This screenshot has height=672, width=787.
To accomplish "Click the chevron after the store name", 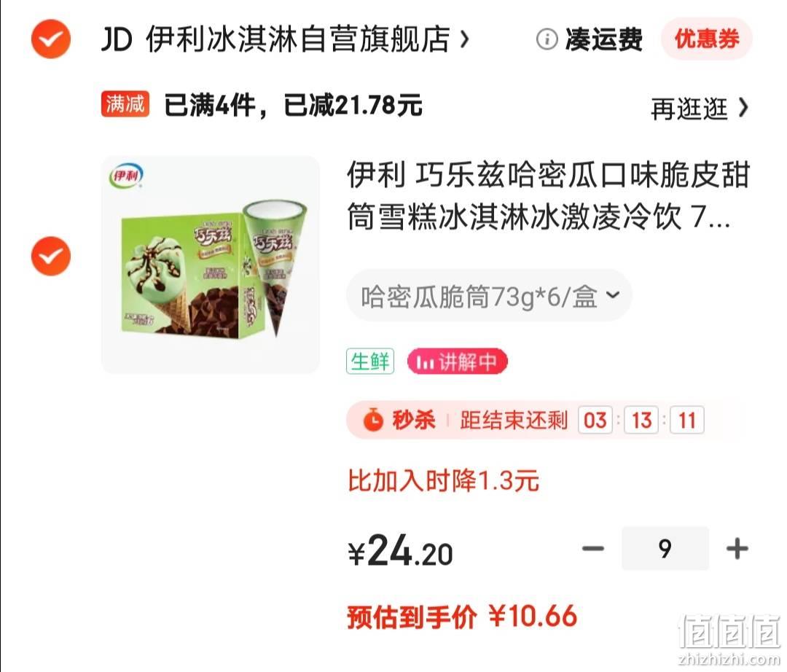I will pos(465,39).
